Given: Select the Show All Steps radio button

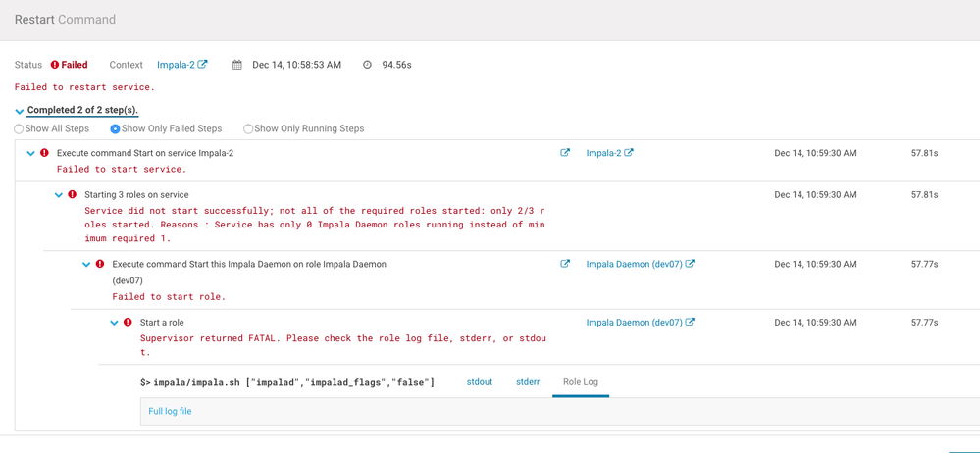Looking at the screenshot, I should (19, 129).
